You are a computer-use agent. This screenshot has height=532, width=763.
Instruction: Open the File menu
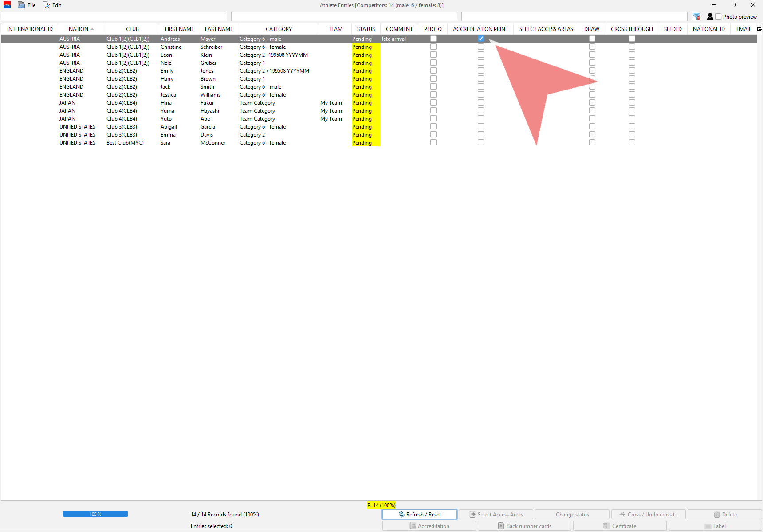pyautogui.click(x=31, y=5)
